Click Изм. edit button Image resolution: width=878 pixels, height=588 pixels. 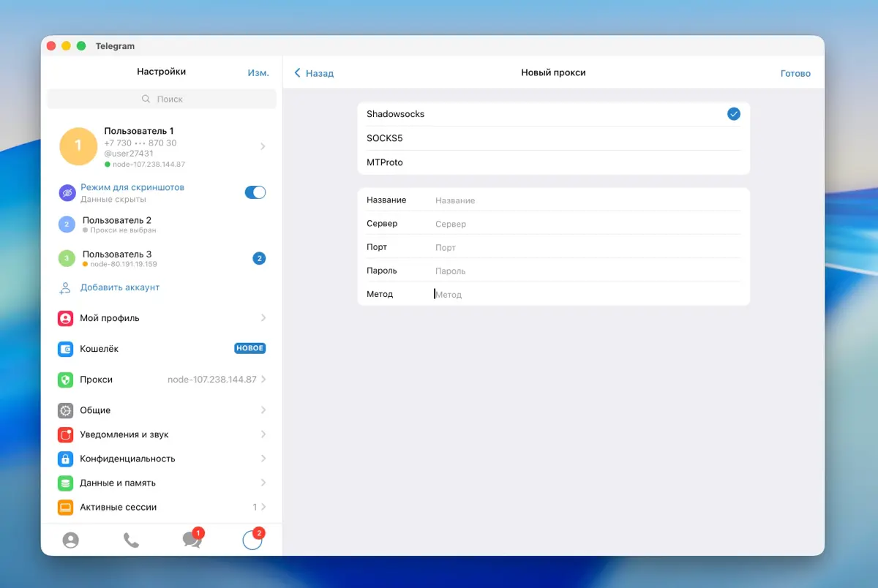pos(258,72)
